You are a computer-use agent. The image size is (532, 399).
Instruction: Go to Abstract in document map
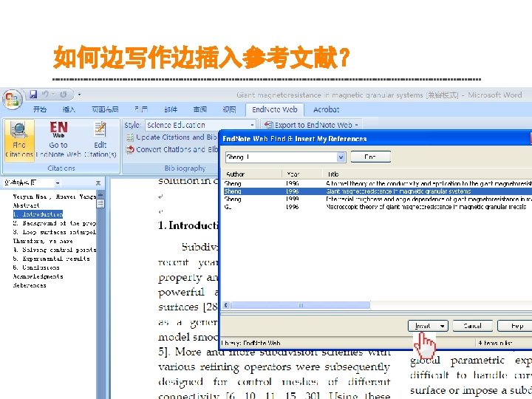pos(26,205)
